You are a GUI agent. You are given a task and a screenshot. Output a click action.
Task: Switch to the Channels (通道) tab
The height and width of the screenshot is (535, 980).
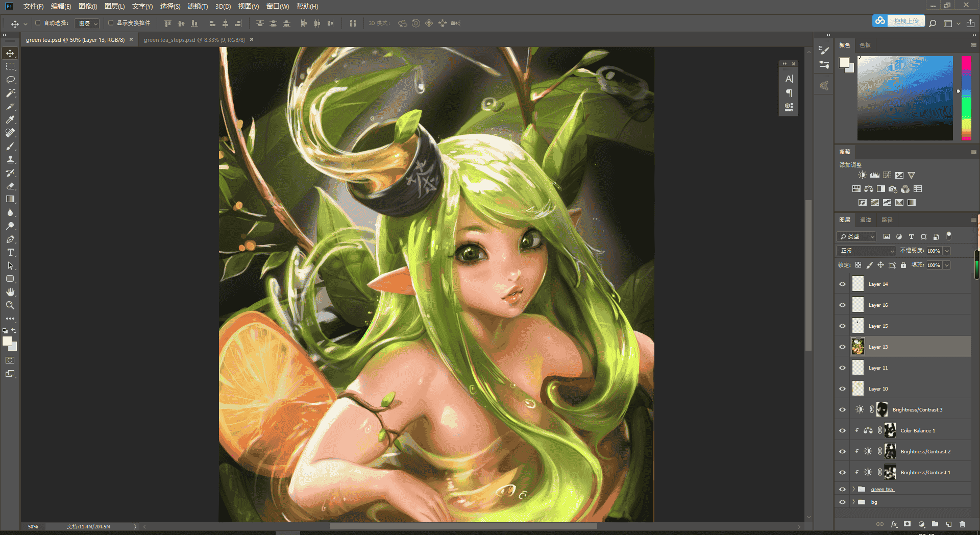tap(866, 220)
